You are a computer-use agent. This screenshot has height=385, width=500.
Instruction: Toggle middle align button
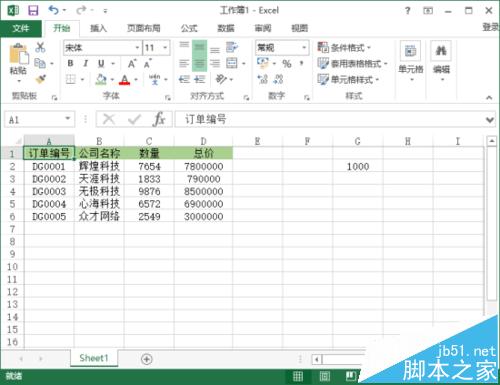199,47
